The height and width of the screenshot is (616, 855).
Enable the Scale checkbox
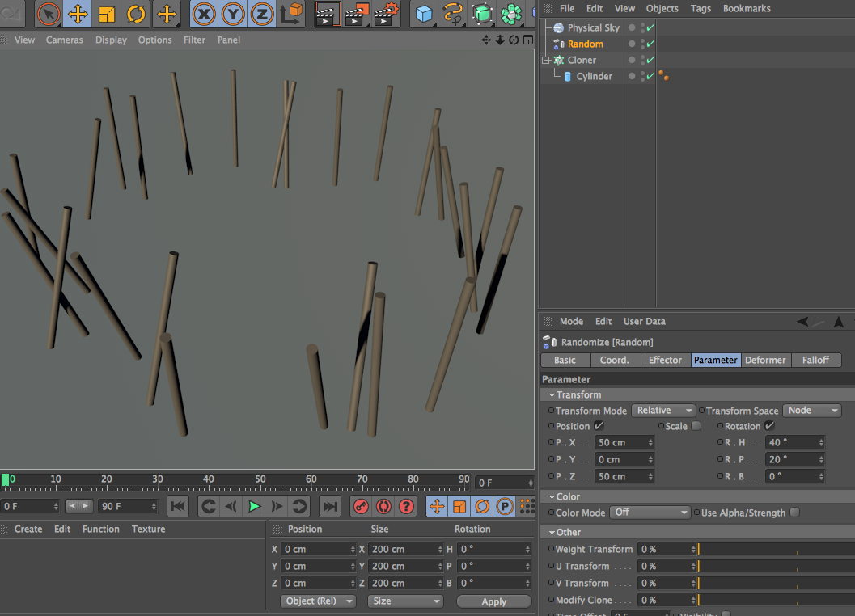[696, 426]
